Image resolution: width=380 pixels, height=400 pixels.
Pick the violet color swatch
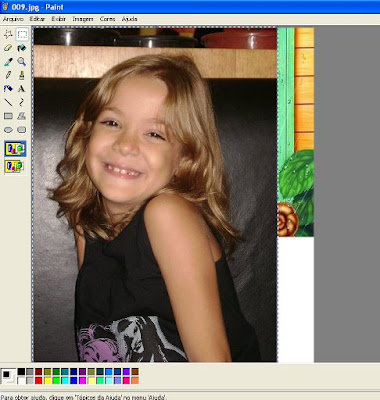(x=126, y=372)
